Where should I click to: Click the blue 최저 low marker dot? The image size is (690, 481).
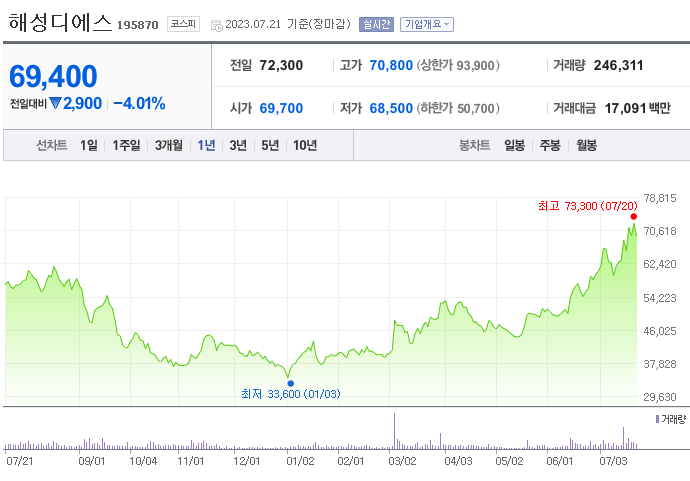pyautogui.click(x=290, y=383)
